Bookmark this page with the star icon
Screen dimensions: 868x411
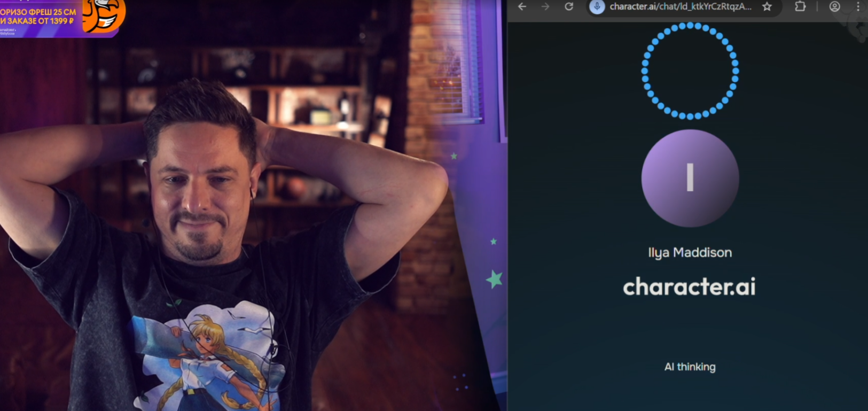[x=767, y=6]
